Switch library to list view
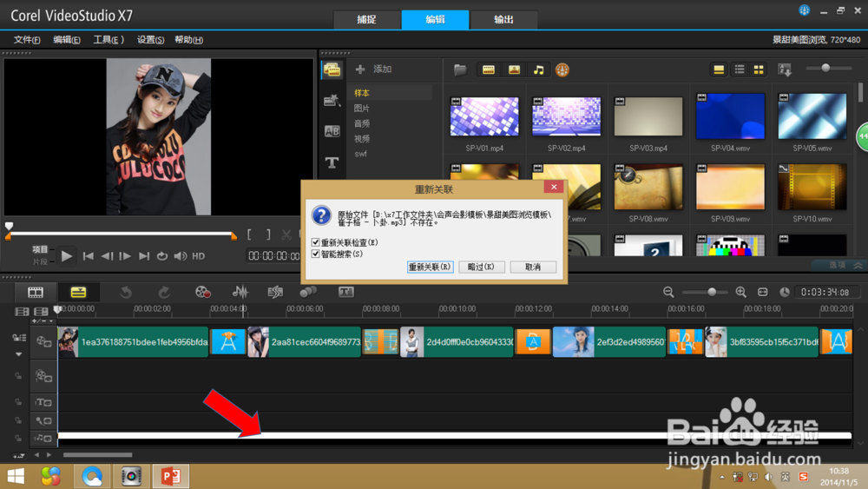868x489 pixels. pos(740,69)
